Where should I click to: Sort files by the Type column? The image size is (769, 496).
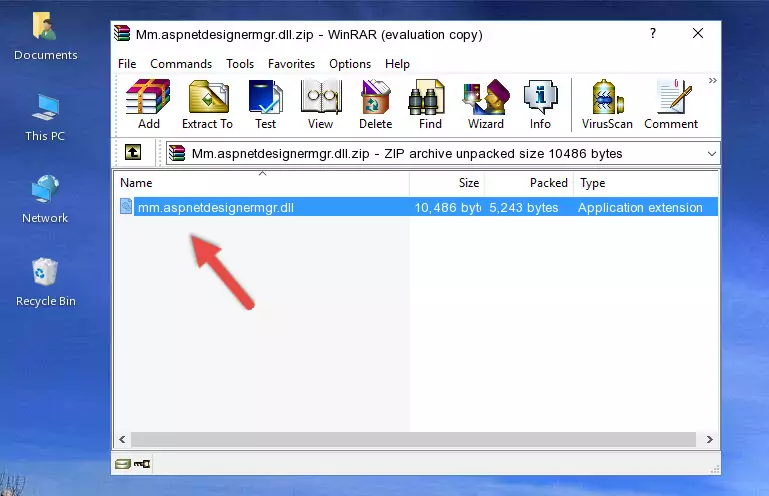(x=645, y=183)
